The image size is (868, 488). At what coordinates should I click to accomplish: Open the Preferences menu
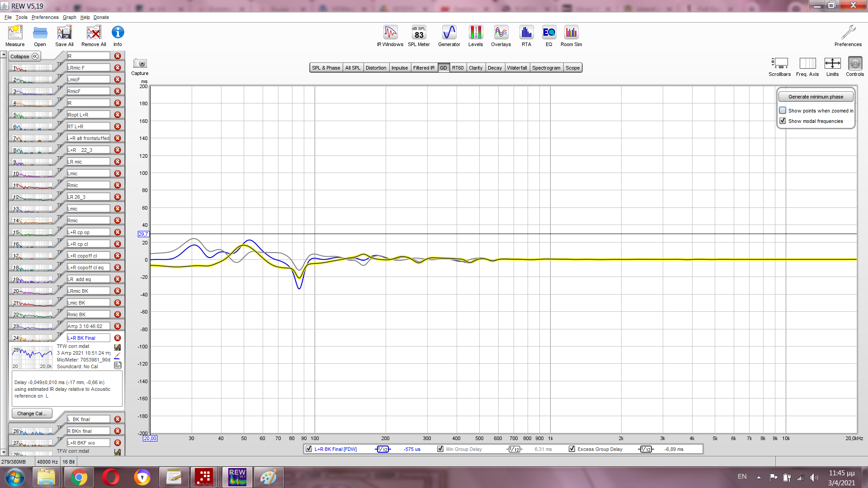45,17
